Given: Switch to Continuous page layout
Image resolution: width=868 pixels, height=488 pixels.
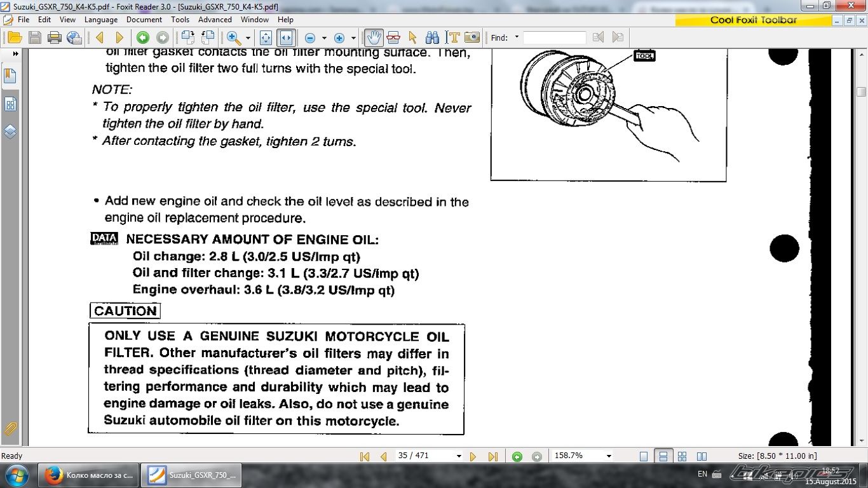Looking at the screenshot, I should pyautogui.click(x=663, y=456).
